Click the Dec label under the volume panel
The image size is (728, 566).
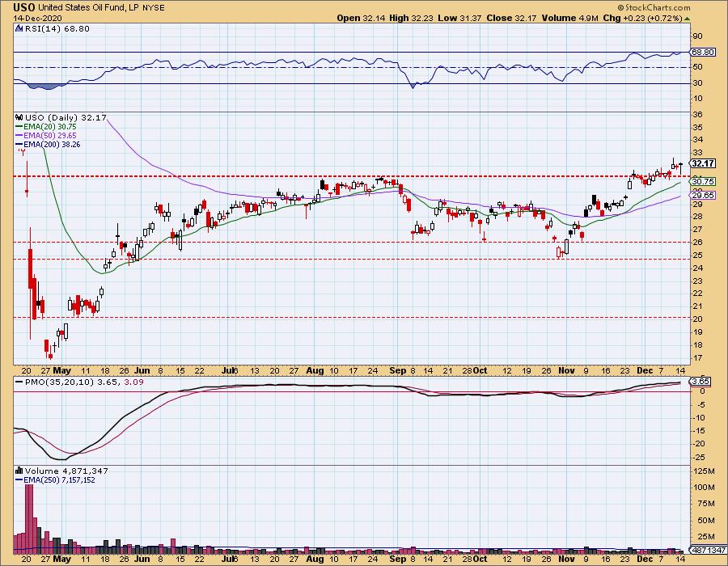[x=645, y=559]
